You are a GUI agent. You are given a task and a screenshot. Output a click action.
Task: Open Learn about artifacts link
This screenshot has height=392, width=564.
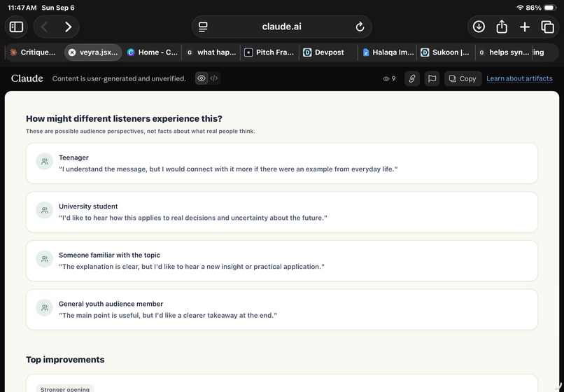tap(519, 78)
